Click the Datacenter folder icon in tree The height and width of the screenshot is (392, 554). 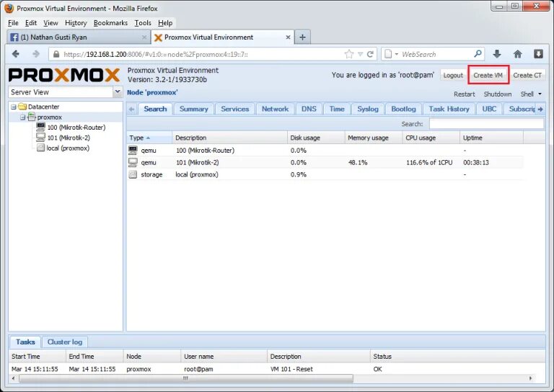22,107
